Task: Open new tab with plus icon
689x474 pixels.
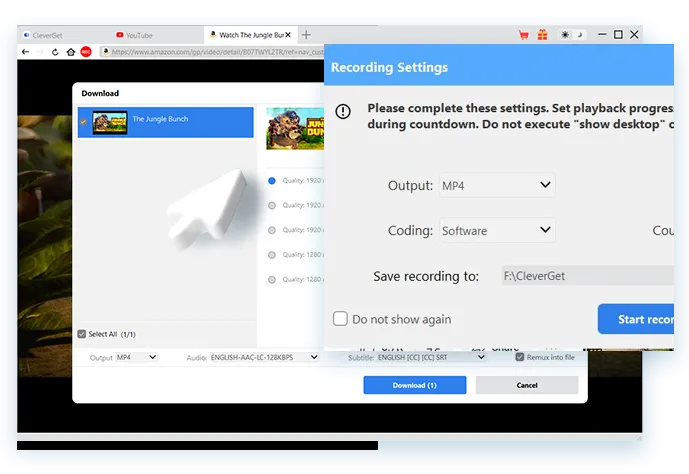Action: [306, 35]
